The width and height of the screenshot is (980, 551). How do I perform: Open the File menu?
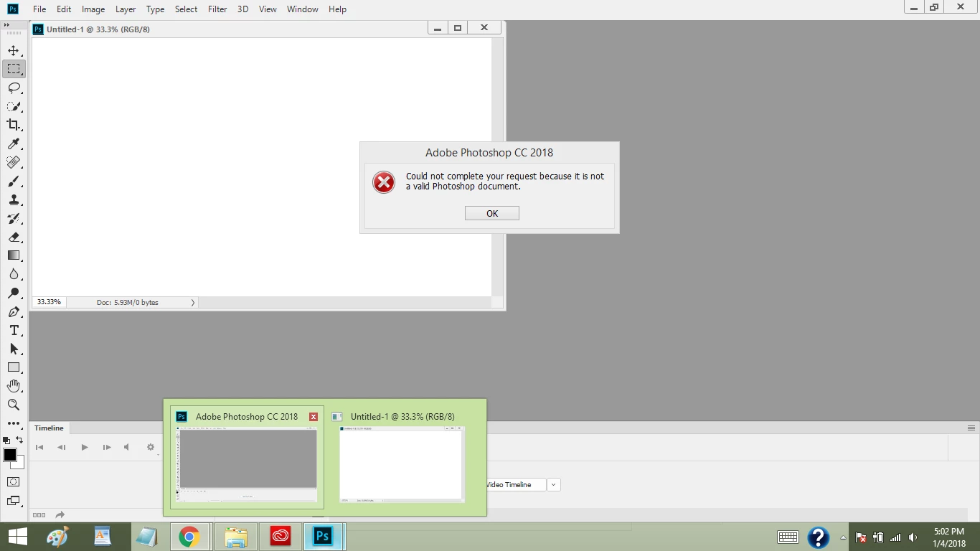pyautogui.click(x=39, y=9)
